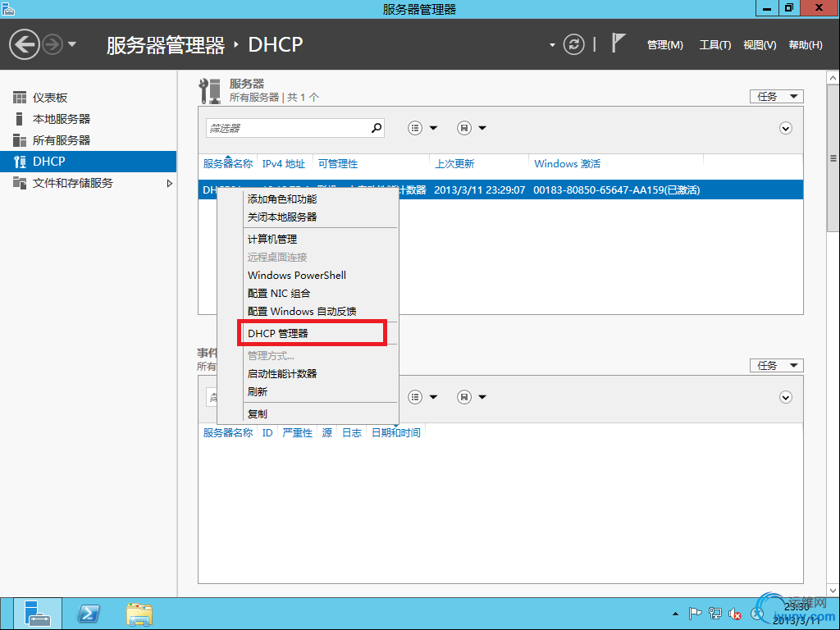Sort by Windows 激活 column
This screenshot has height=630, width=840.
coord(568,164)
